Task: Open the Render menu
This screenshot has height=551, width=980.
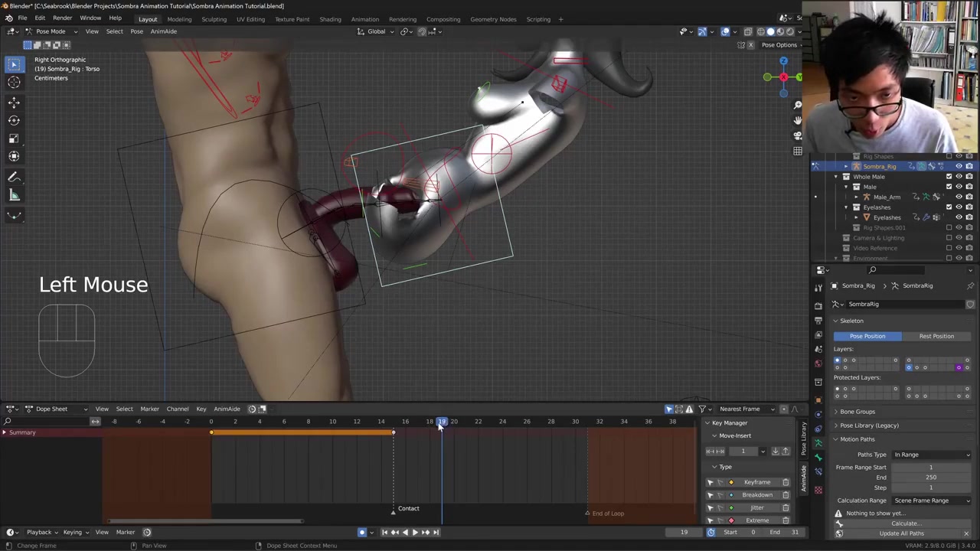Action: [62, 18]
